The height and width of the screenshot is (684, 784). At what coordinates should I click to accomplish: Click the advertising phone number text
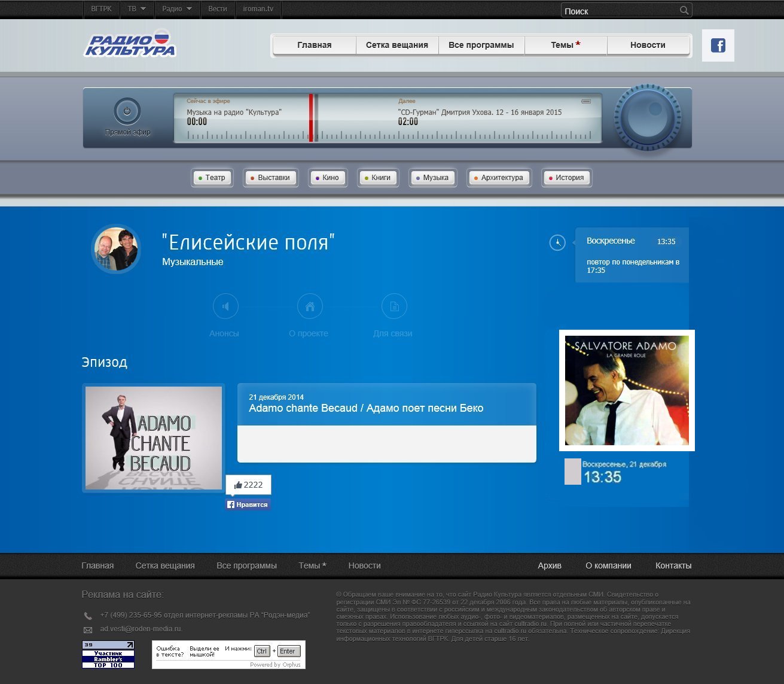pyautogui.click(x=205, y=615)
